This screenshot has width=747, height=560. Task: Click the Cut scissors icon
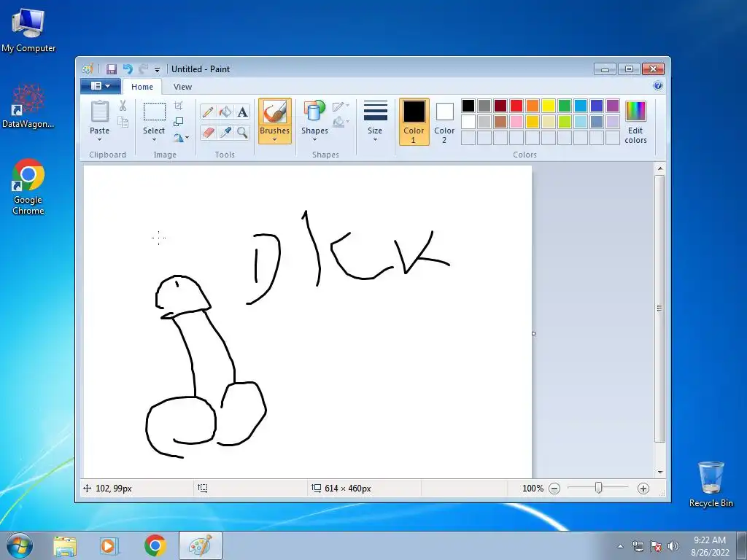point(123,106)
